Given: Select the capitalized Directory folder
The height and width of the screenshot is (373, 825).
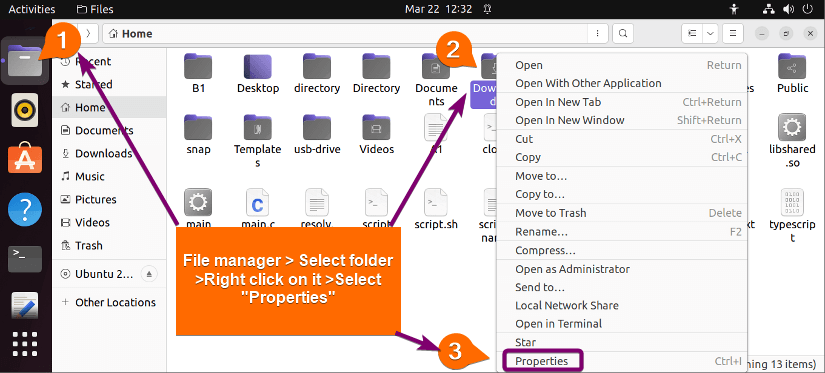Looking at the screenshot, I should 376,74.
